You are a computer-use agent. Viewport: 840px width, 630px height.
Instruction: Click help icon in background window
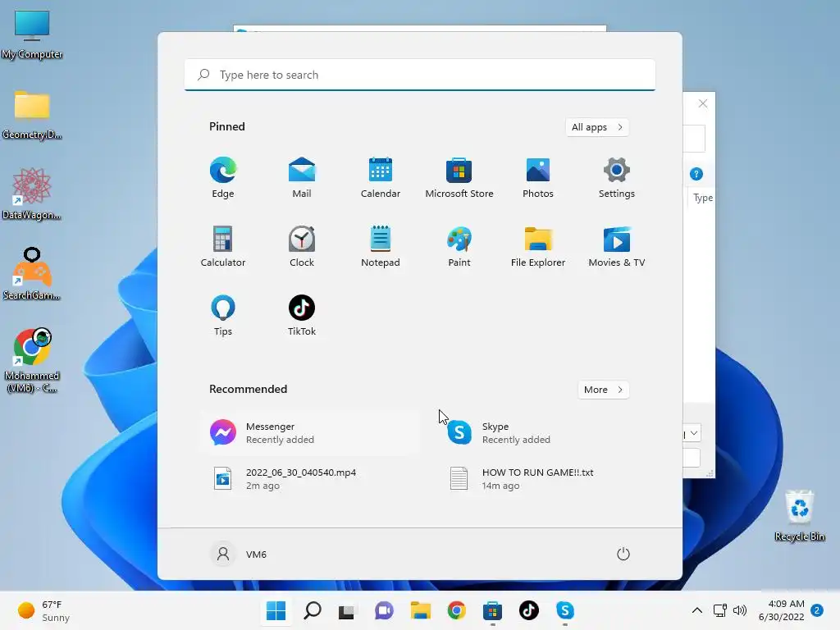click(696, 174)
